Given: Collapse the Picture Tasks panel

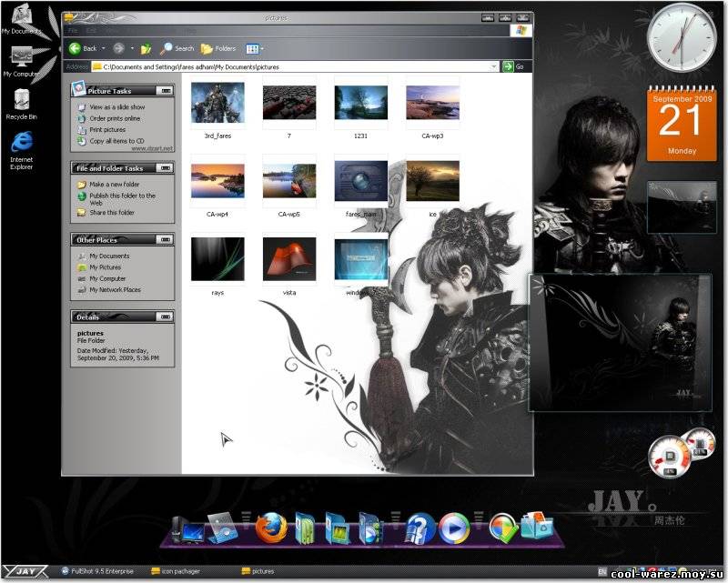Looking at the screenshot, I should click(165, 91).
